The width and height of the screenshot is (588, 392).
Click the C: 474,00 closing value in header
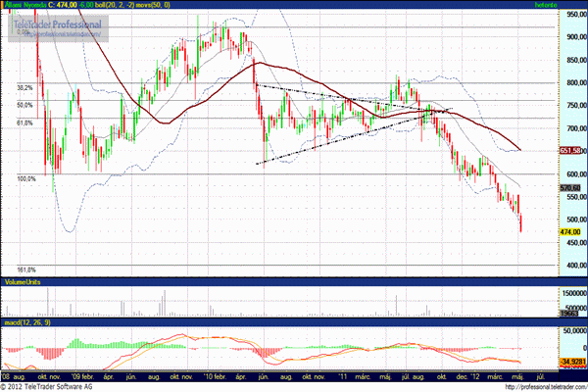click(63, 5)
